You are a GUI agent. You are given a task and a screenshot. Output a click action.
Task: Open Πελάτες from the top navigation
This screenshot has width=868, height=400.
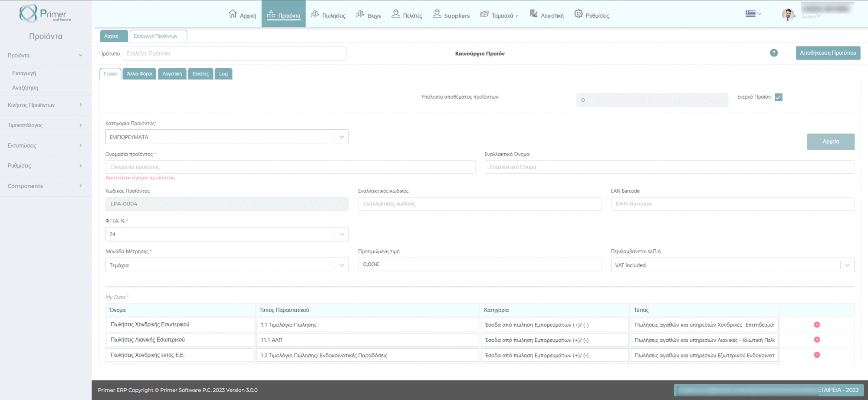click(407, 15)
